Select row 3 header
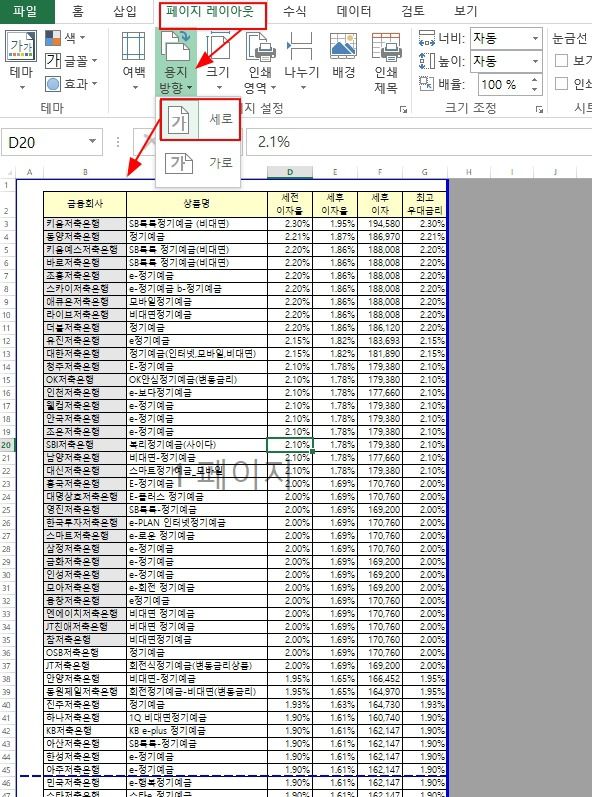 coord(7,224)
